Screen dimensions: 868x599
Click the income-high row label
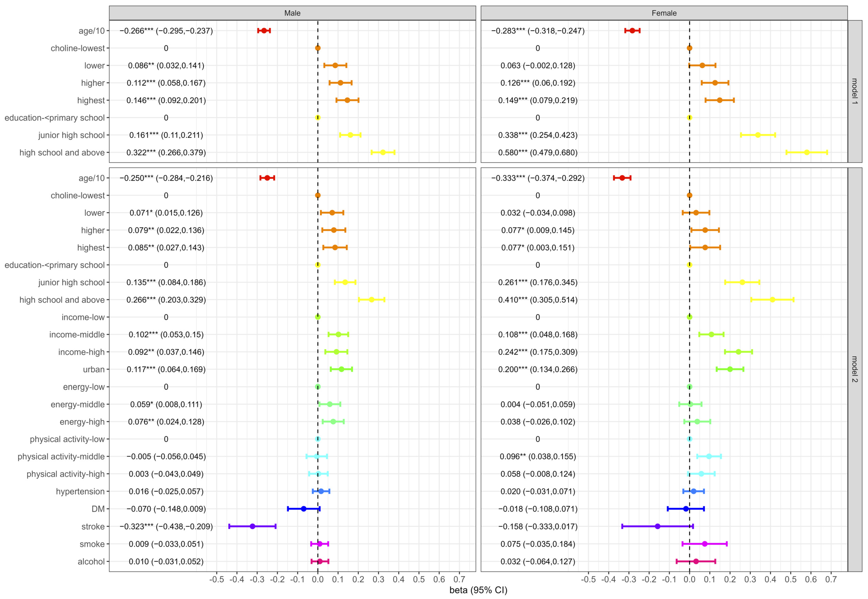point(81,352)
